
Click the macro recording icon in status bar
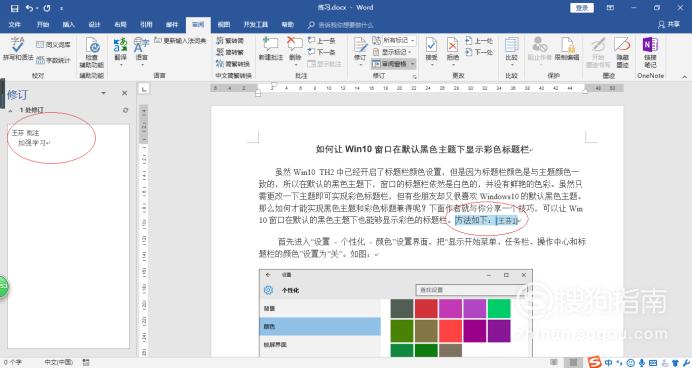86,362
